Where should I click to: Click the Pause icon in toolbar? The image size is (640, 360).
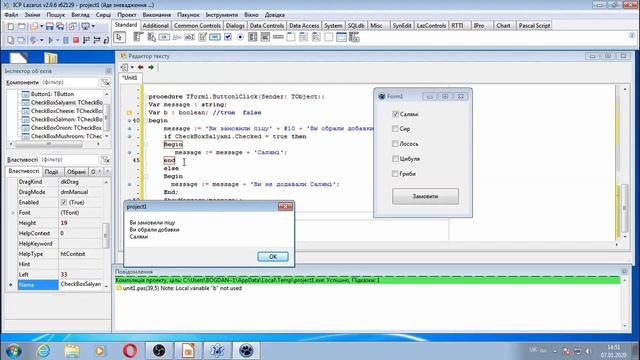pyautogui.click(x=66, y=40)
